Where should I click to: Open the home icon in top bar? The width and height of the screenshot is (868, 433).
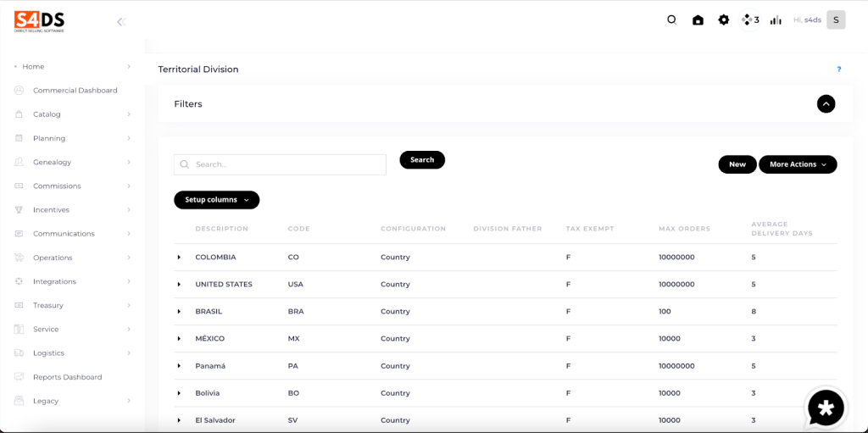point(698,20)
